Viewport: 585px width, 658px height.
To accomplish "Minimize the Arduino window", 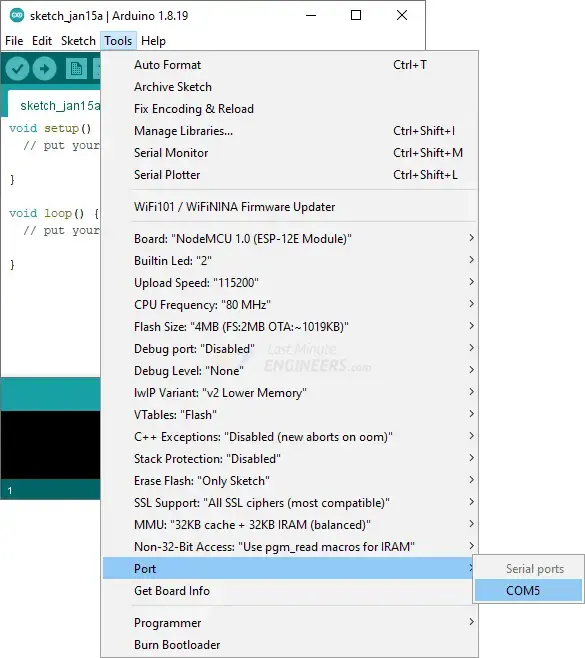I will [311, 16].
